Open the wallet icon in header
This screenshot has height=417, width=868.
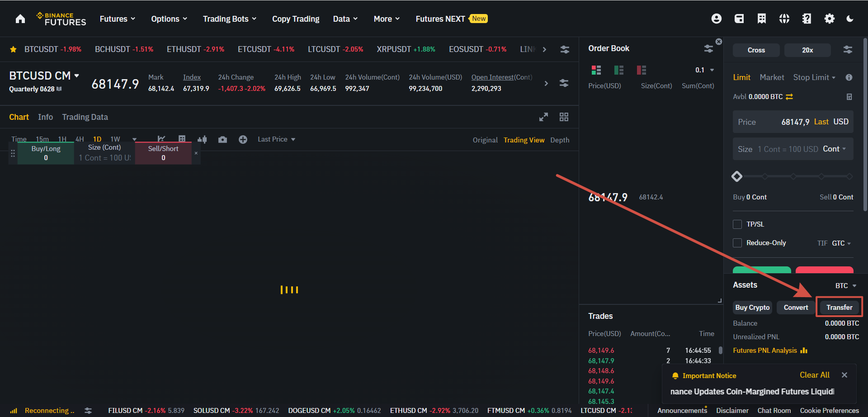[x=739, y=19]
